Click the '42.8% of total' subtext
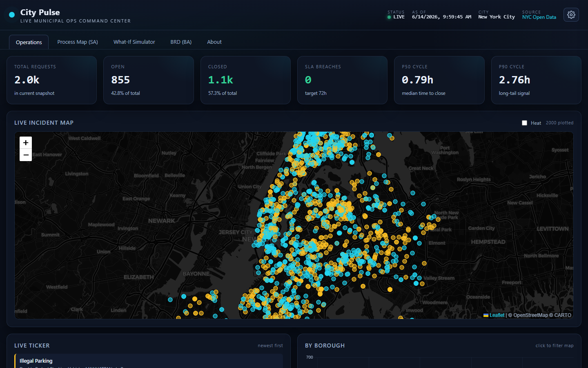Image resolution: width=588 pixels, height=368 pixels. tap(125, 93)
